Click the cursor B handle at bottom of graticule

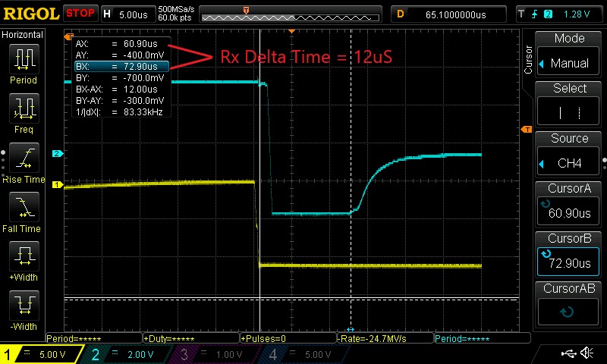pyautogui.click(x=351, y=329)
